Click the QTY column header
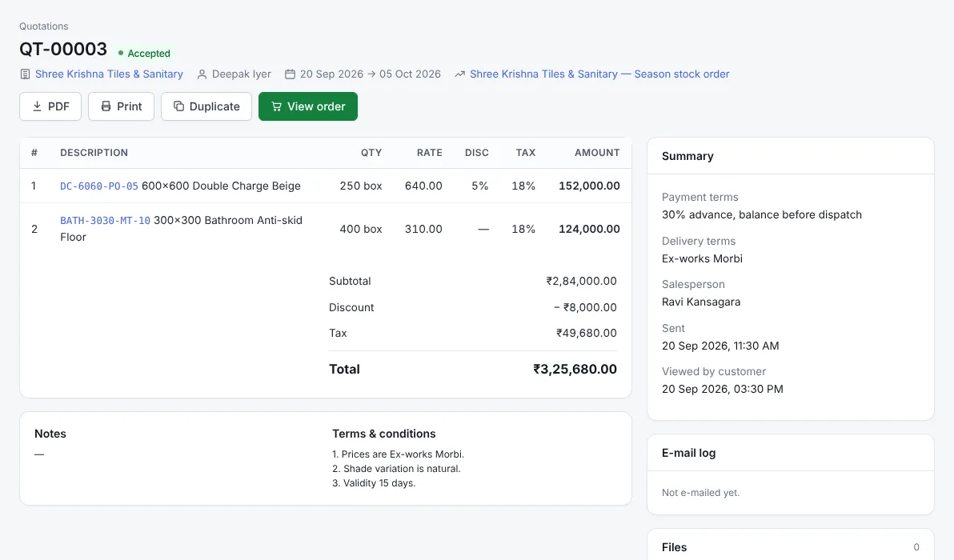 click(x=371, y=153)
